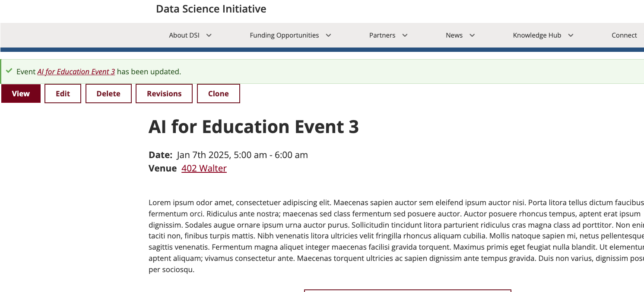The width and height of the screenshot is (644, 292).
Task: Clone this event via Clone tab
Action: click(219, 94)
